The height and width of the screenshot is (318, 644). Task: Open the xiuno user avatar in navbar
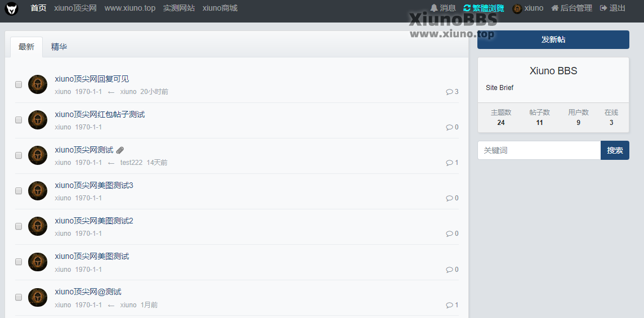coord(517,8)
